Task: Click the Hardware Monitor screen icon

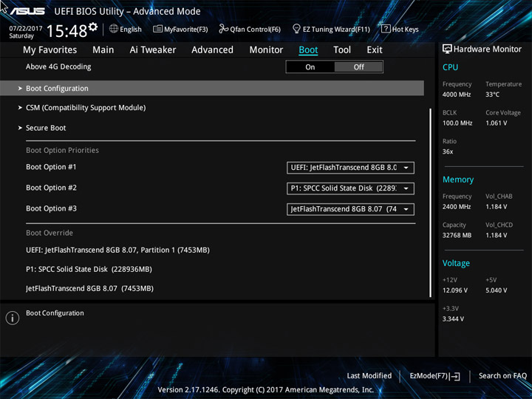Action: [x=447, y=50]
